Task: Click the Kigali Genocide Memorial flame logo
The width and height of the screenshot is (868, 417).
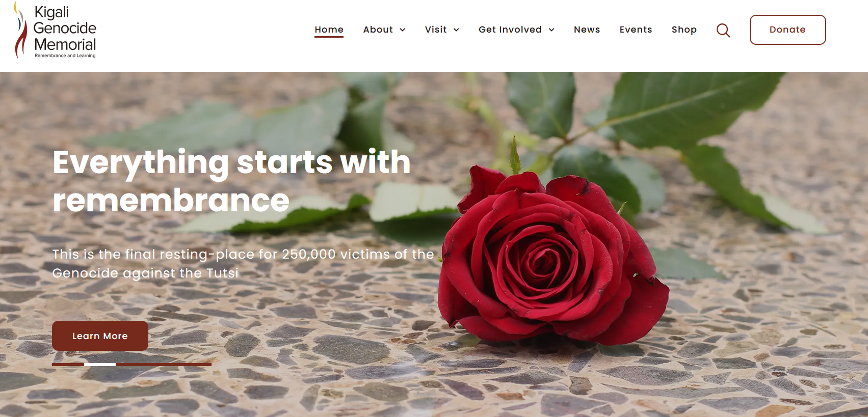Action: point(20,30)
